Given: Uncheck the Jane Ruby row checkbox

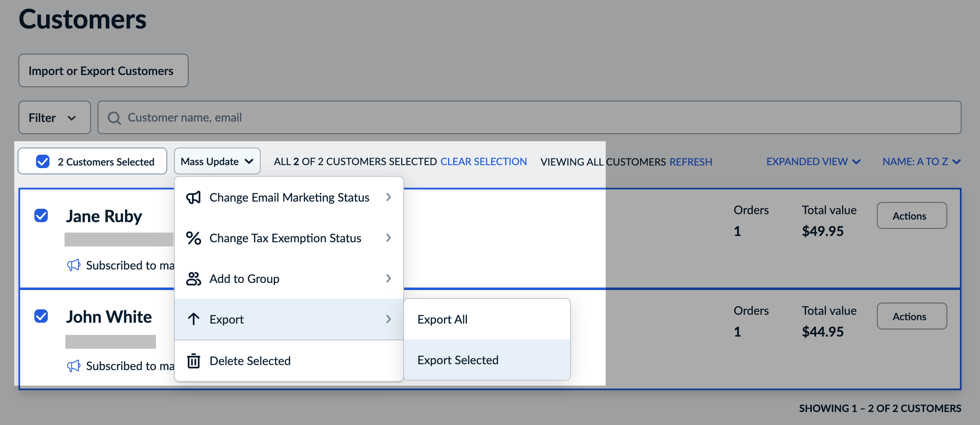Looking at the screenshot, I should coord(41,216).
